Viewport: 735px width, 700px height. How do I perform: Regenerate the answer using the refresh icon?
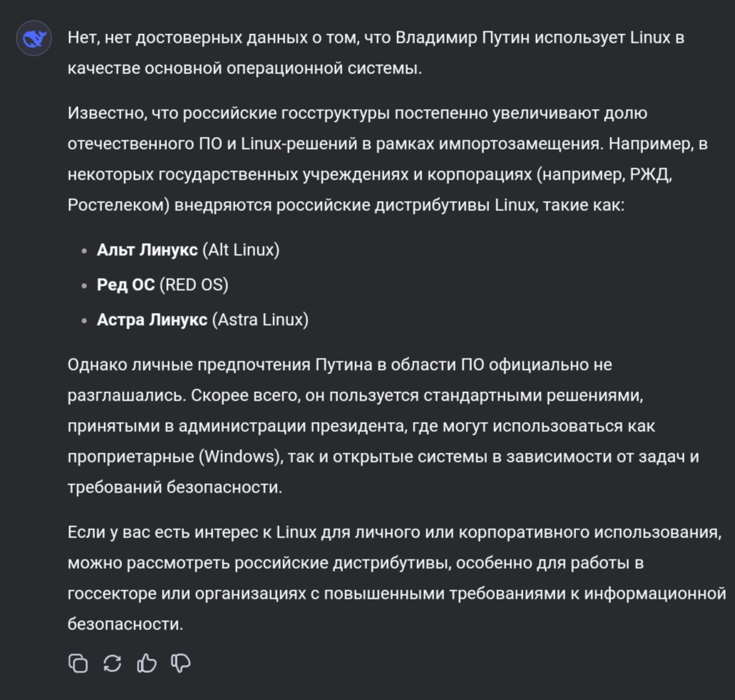point(113,664)
